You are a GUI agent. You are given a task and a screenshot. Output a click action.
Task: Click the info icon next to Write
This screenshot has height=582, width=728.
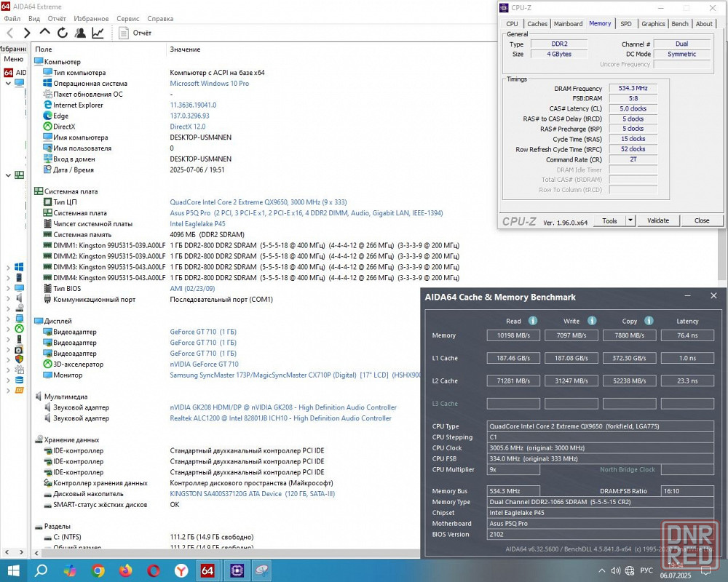[591, 321]
